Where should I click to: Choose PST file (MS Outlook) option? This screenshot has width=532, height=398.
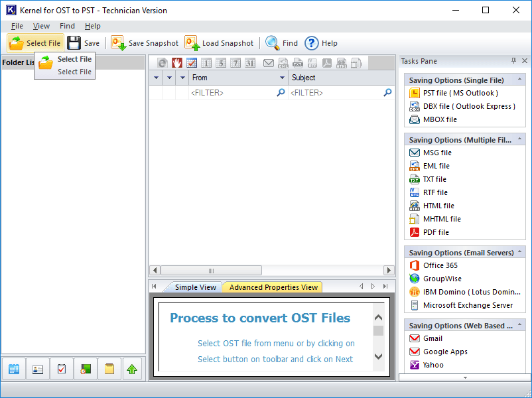click(454, 93)
